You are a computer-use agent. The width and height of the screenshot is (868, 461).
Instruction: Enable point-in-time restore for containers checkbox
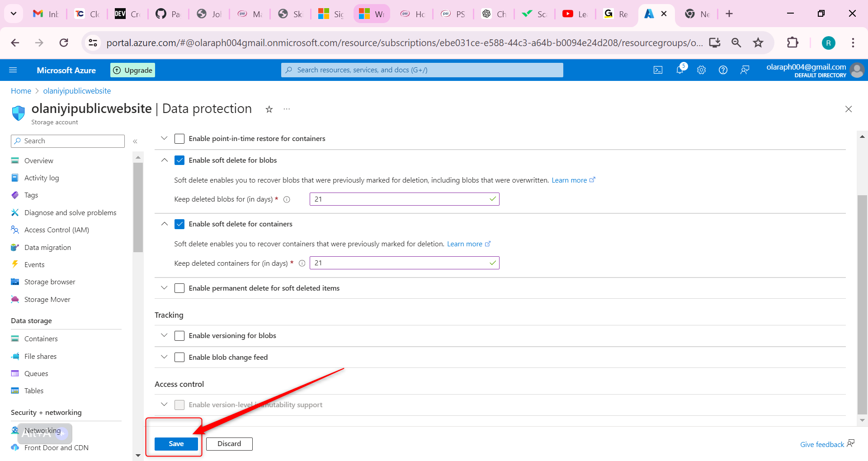click(179, 139)
